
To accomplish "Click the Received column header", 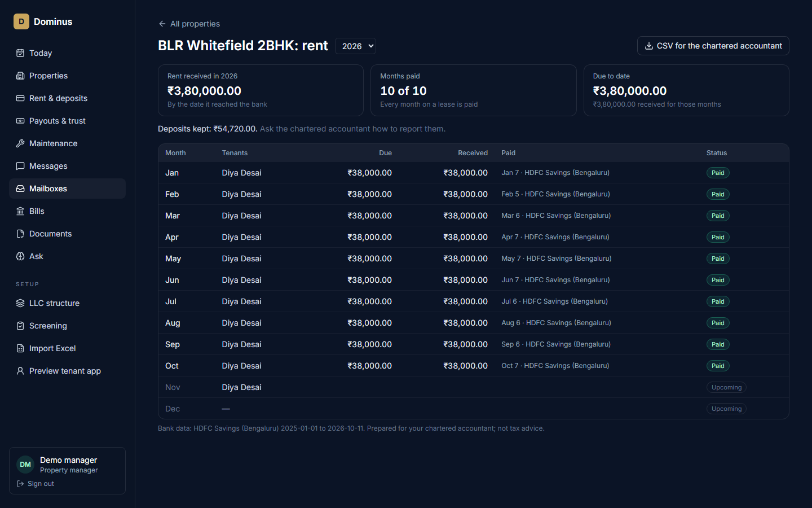I will pyautogui.click(x=473, y=153).
